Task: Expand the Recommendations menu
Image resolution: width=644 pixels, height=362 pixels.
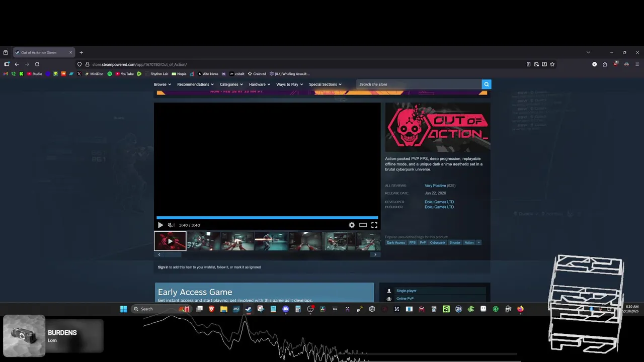Action: [x=195, y=84]
